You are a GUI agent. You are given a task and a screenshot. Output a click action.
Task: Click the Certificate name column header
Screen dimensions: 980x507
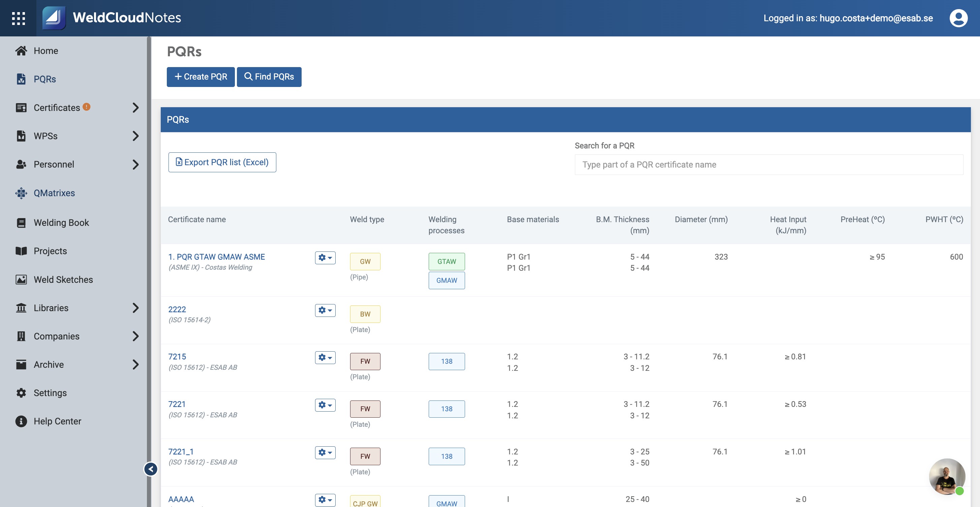[x=197, y=219]
